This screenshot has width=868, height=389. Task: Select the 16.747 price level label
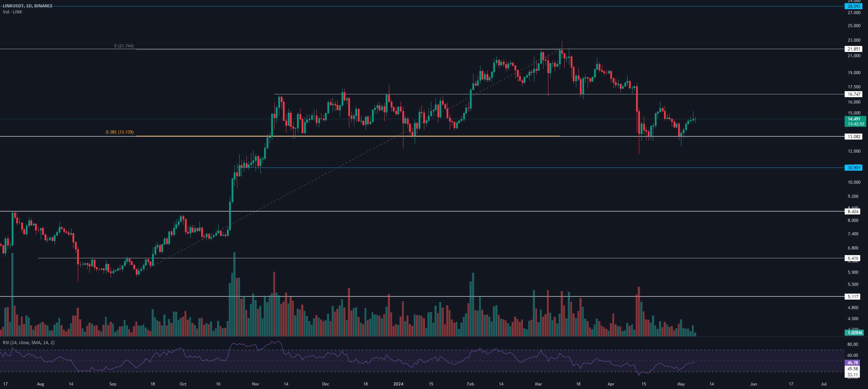tap(854, 94)
